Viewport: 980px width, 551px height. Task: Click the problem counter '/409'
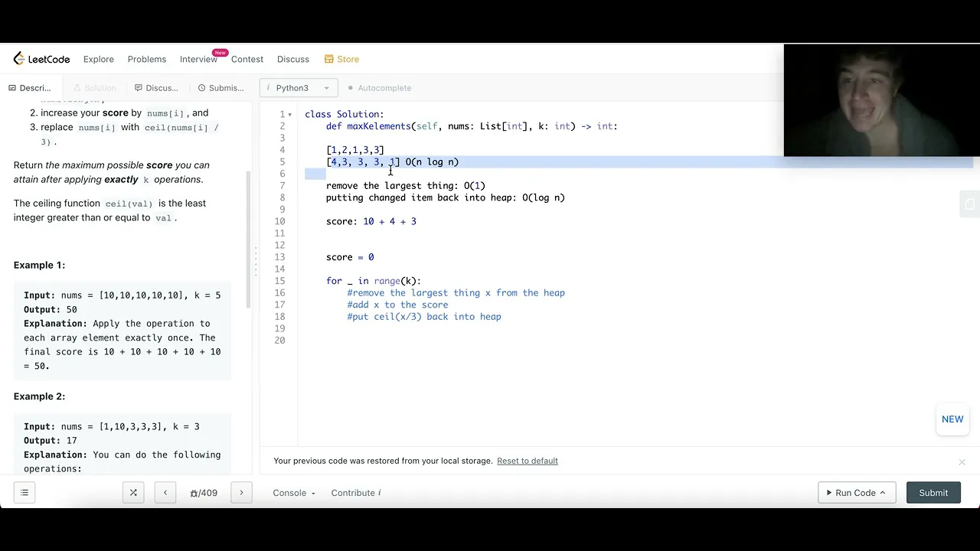pos(204,493)
